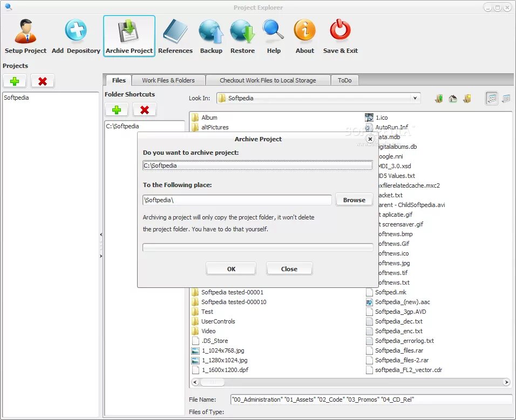Select the .DS_Store file
This screenshot has height=420, width=516.
pos(210,341)
